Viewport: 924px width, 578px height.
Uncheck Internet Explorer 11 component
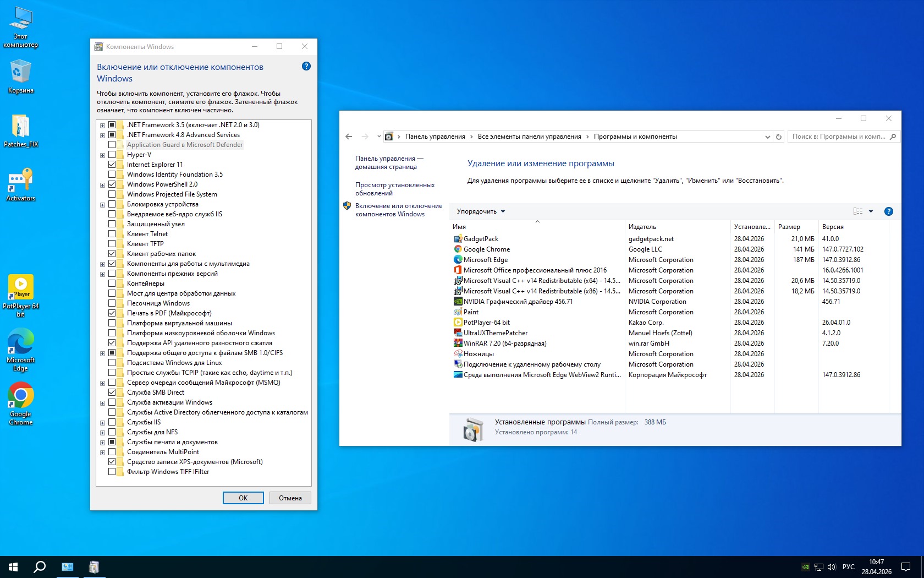coord(112,165)
